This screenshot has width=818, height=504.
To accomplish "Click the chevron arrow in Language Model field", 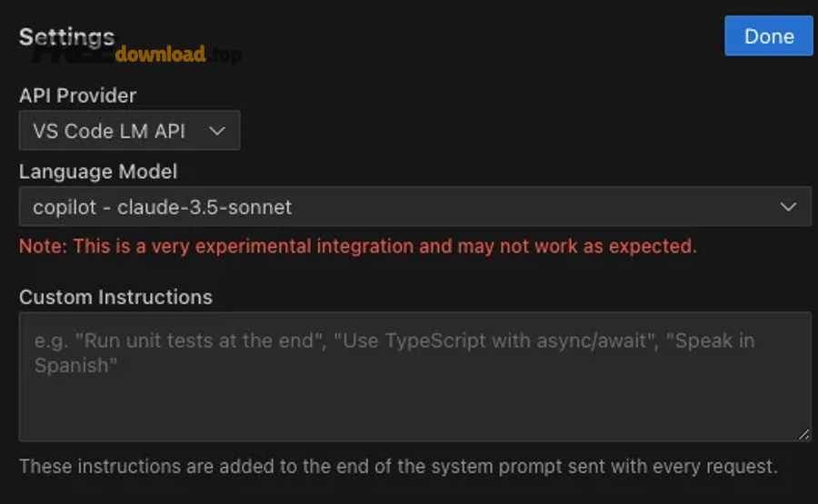I will 788,207.
